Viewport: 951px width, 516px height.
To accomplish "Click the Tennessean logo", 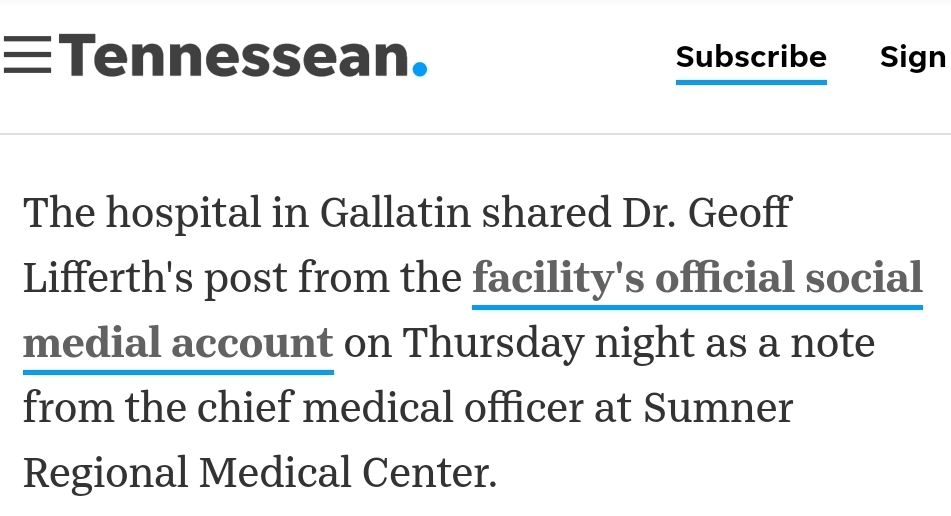I will point(243,56).
